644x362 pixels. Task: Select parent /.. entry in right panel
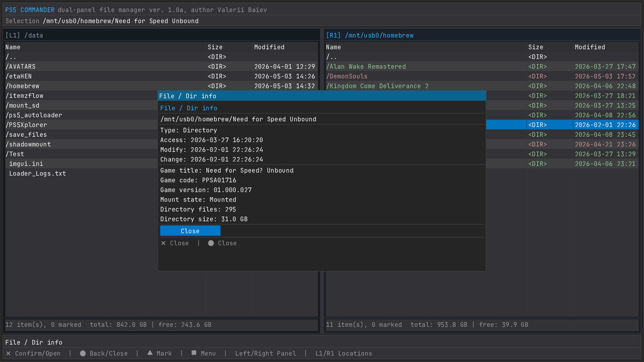click(482, 57)
